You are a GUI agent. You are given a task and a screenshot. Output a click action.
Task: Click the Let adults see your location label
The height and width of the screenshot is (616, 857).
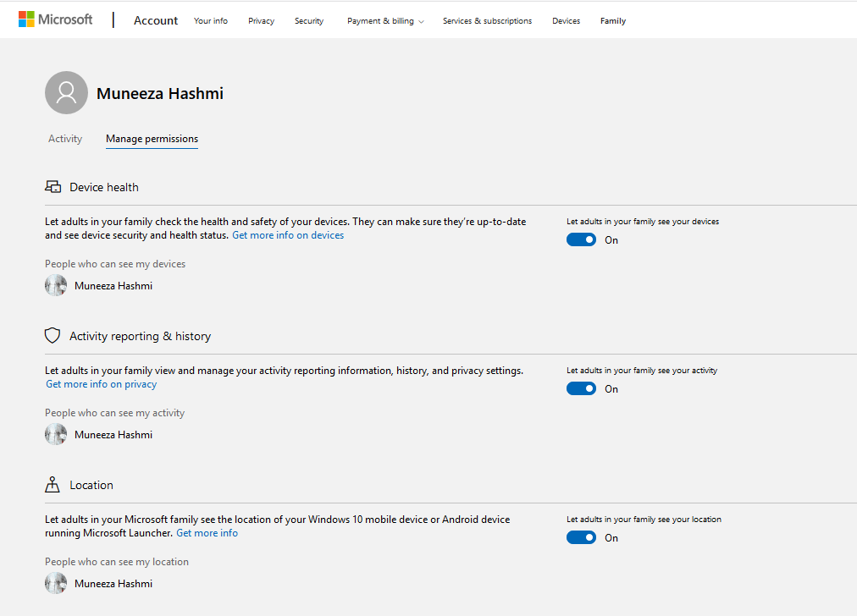coord(644,520)
